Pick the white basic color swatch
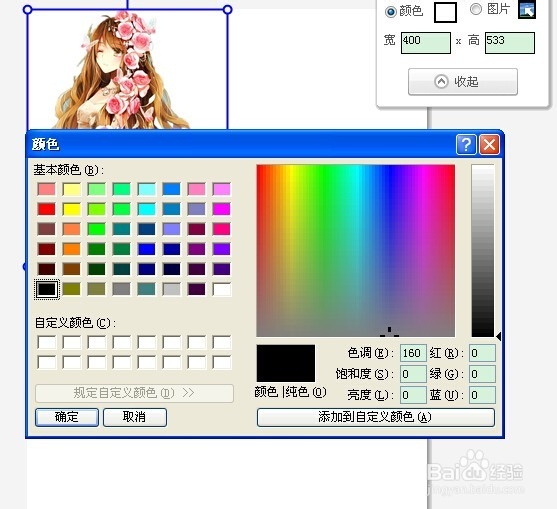Screen dimensions: 557x509 (221, 289)
